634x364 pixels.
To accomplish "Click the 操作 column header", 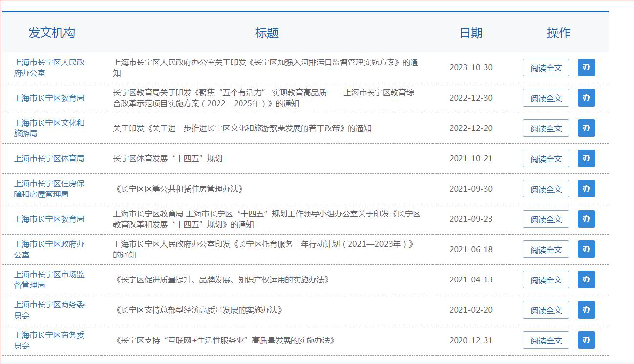I will [559, 33].
